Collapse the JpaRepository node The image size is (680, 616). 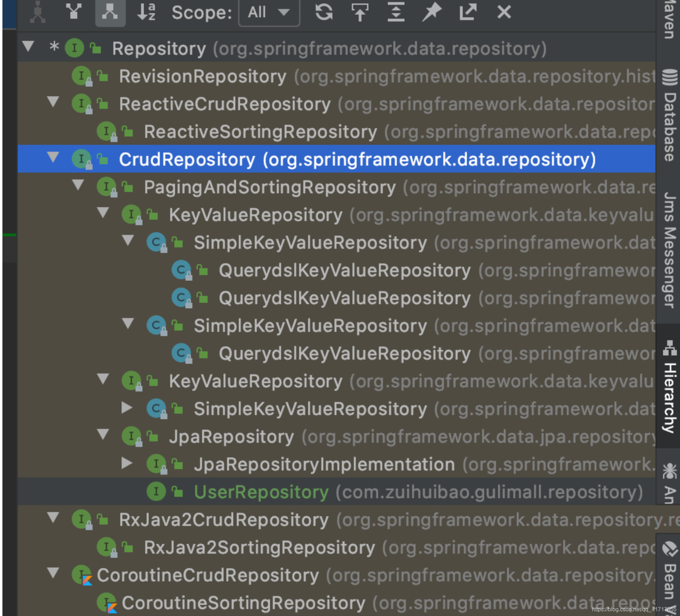coord(103,434)
